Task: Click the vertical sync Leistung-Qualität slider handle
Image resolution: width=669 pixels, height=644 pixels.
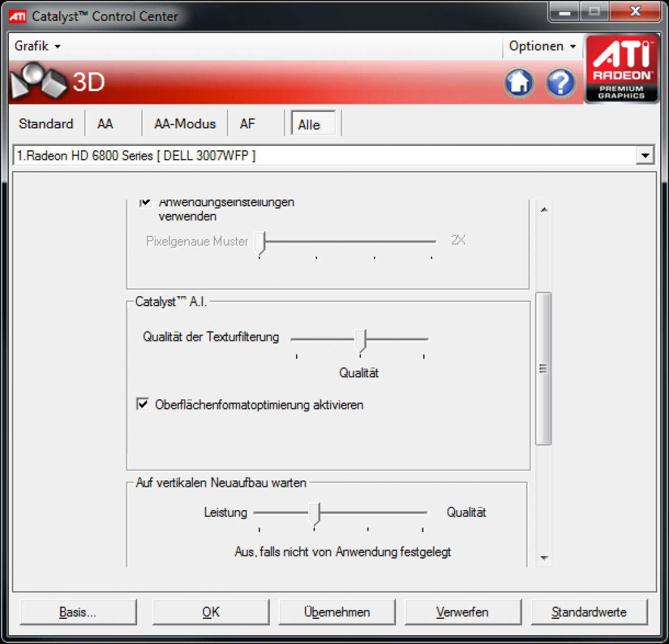Action: coord(315,514)
